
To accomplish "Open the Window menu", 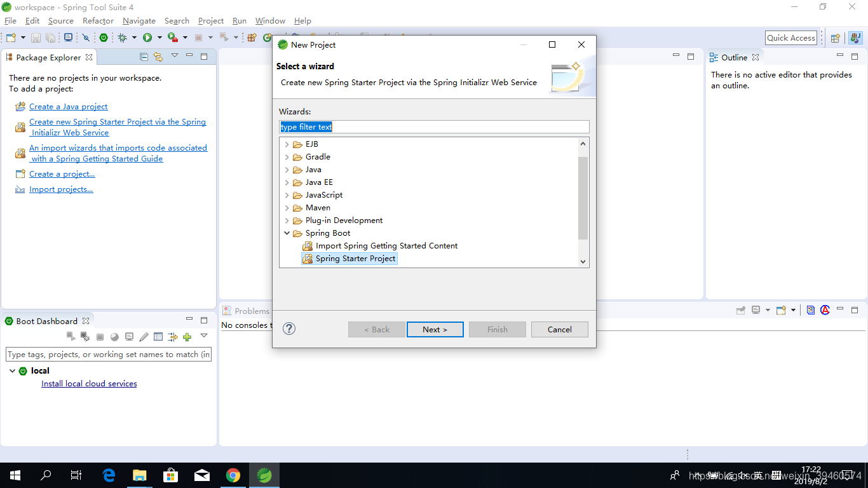I will click(270, 21).
